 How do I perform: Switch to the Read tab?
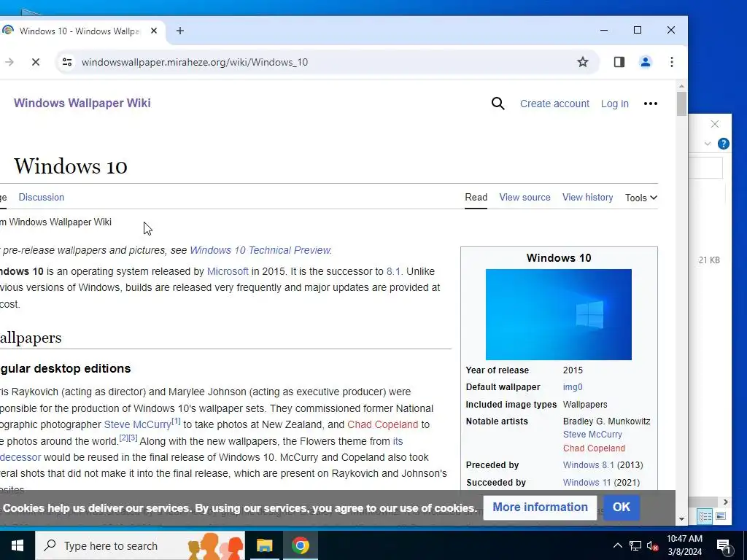pos(476,197)
